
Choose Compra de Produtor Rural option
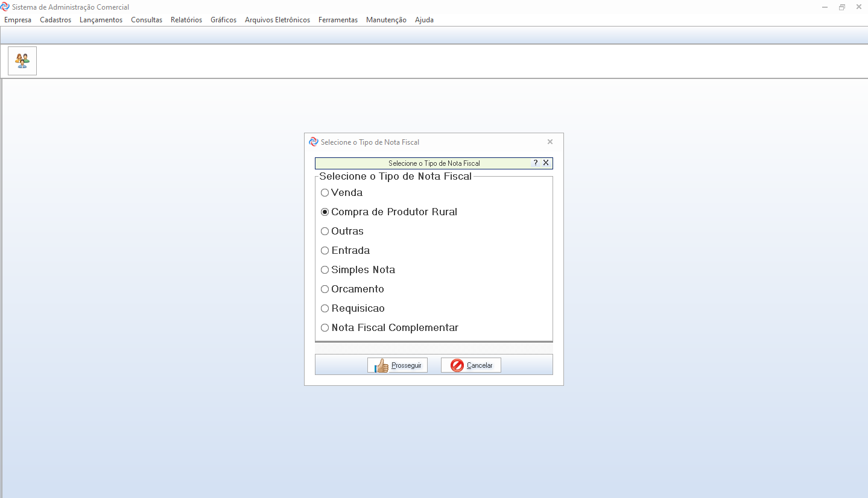coord(325,212)
